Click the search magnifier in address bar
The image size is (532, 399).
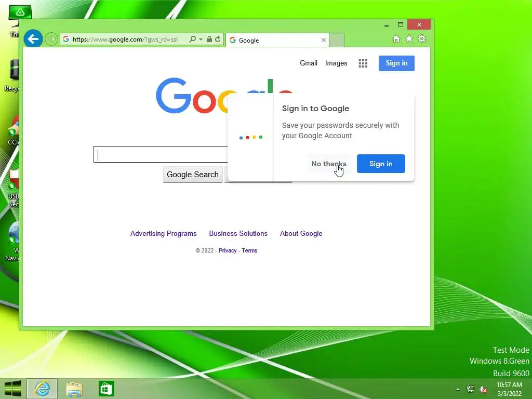click(192, 39)
